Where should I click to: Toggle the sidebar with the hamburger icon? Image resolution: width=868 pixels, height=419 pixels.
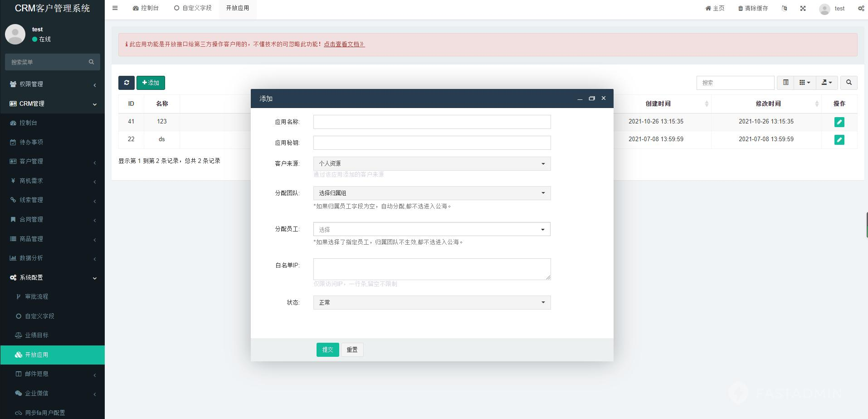[x=115, y=8]
